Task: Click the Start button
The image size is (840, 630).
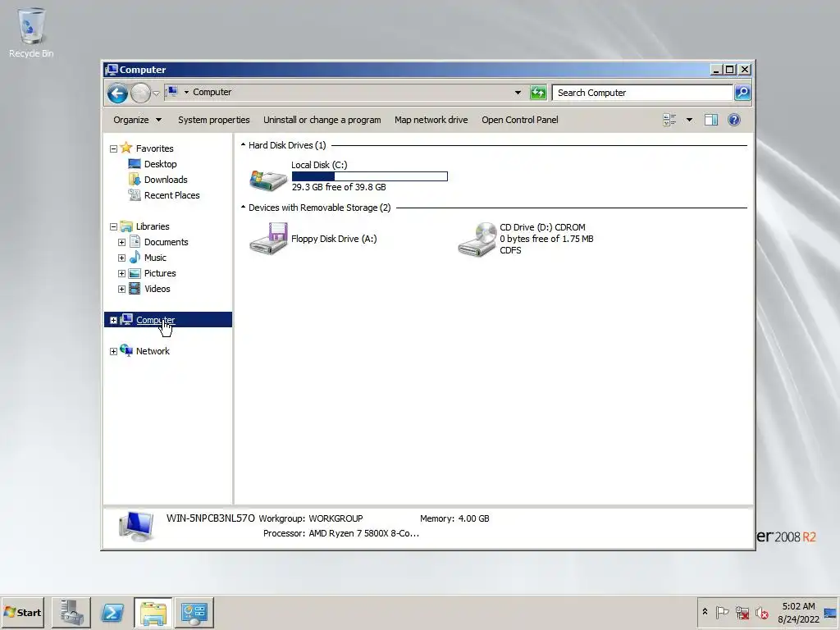Action: (x=23, y=612)
